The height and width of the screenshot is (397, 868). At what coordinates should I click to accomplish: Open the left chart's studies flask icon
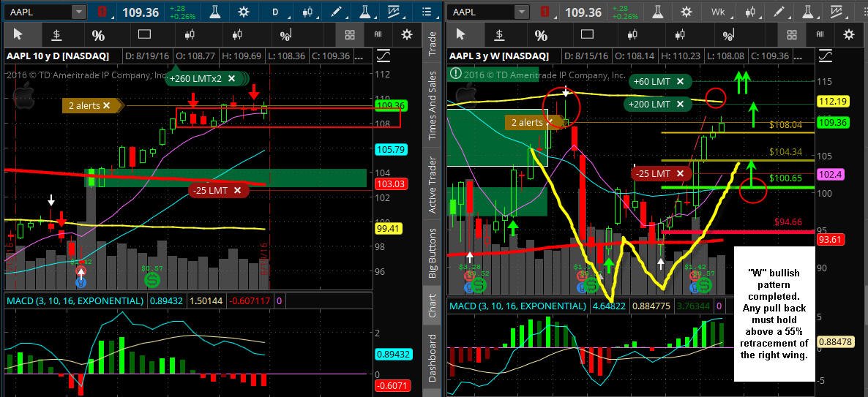point(213,12)
